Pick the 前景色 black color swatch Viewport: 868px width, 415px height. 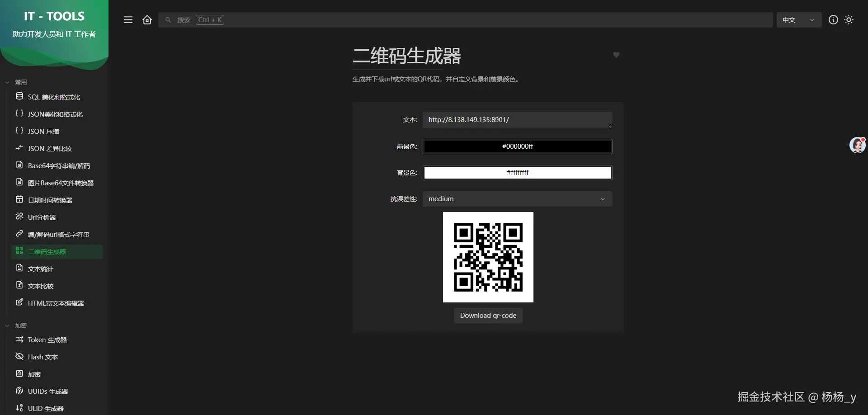tap(517, 146)
